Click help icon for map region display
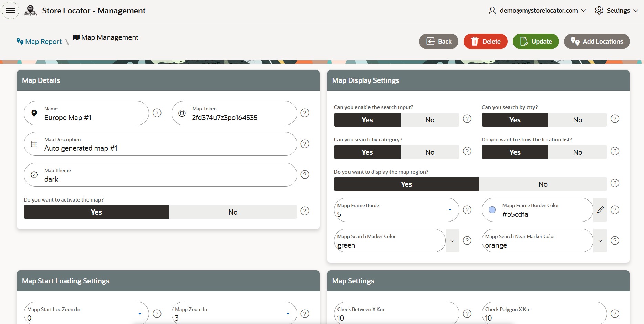The width and height of the screenshot is (644, 324). point(615,183)
